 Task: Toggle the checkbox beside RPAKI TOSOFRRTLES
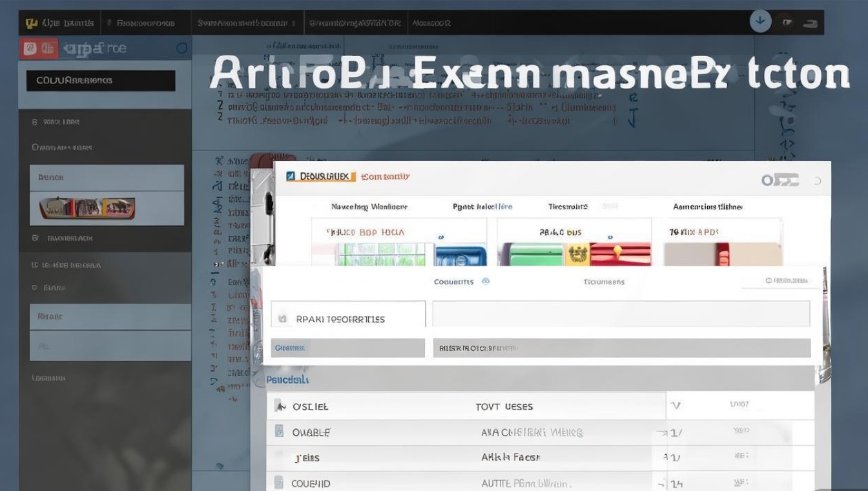pos(282,319)
